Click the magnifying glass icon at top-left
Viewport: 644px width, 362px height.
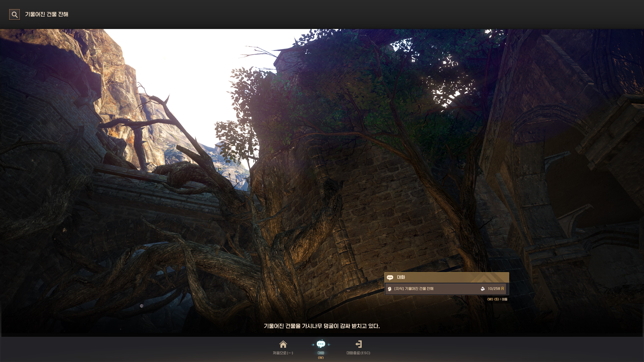(x=14, y=14)
